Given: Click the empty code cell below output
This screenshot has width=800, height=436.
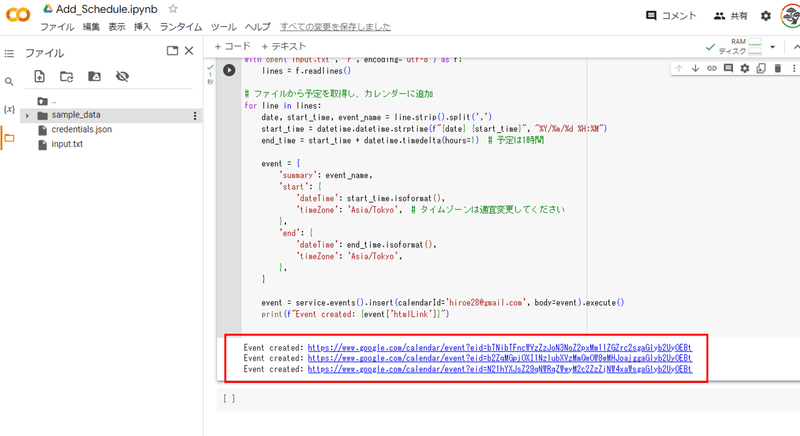Looking at the screenshot, I should [x=510, y=399].
